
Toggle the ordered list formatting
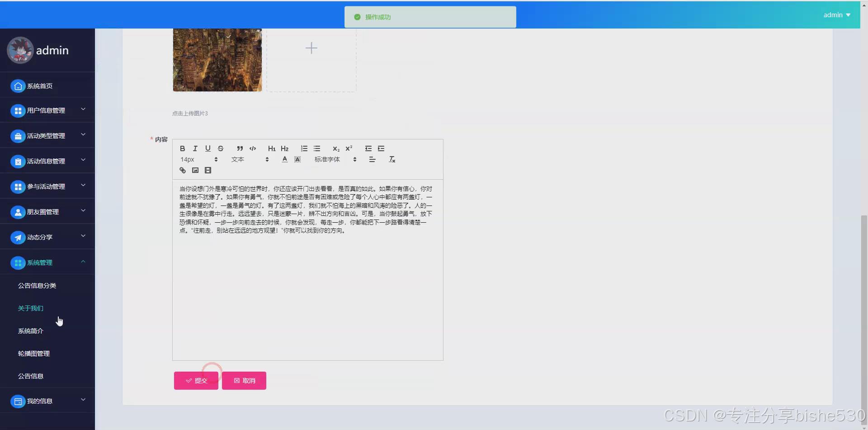coord(304,149)
